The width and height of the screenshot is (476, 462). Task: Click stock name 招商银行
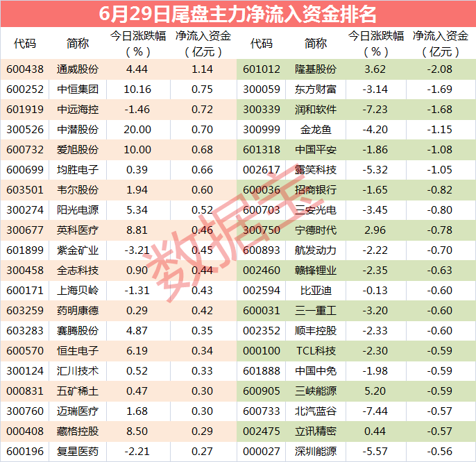(x=316, y=189)
